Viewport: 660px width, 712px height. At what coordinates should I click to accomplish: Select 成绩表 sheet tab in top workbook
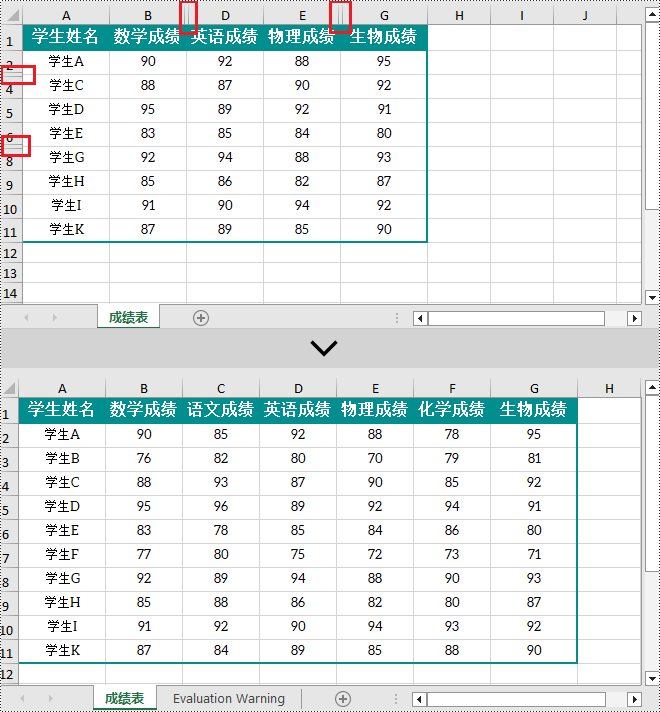point(129,316)
